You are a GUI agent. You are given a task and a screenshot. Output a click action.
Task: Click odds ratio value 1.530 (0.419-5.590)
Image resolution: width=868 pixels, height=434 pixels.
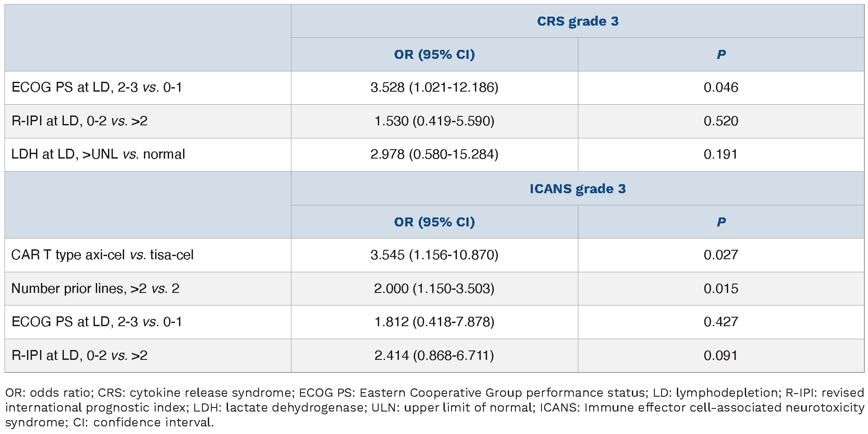[434, 121]
